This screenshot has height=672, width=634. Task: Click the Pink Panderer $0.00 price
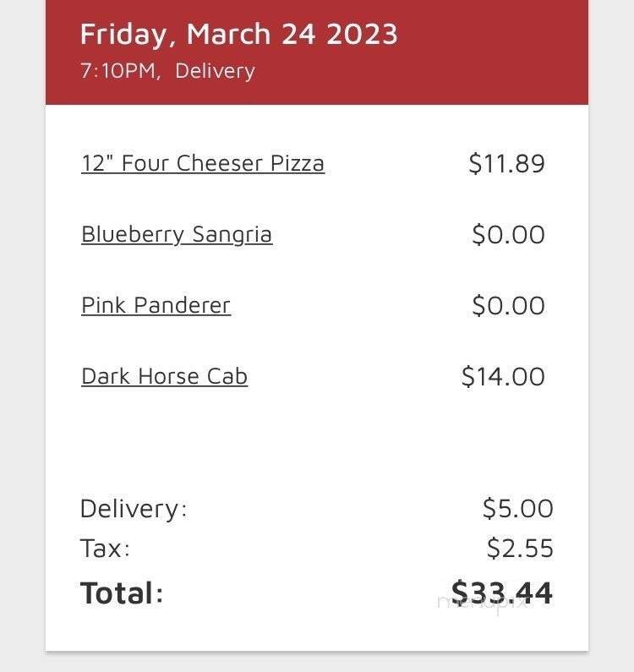point(508,305)
